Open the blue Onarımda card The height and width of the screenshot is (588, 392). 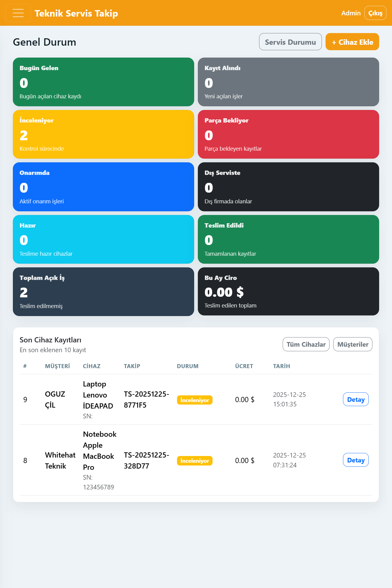point(103,187)
